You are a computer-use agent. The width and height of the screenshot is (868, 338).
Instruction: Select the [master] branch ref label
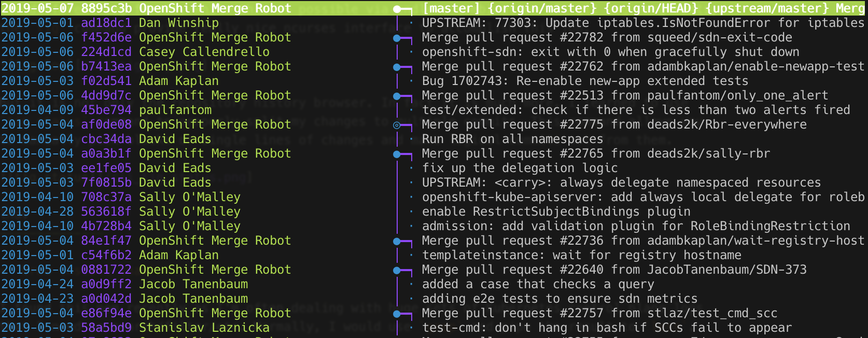pyautogui.click(x=451, y=8)
